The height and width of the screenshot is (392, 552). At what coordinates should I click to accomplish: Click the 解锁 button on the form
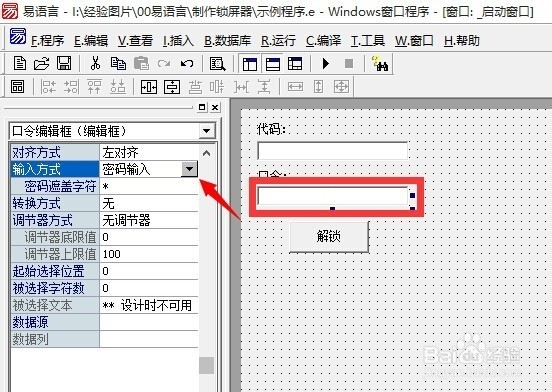[x=329, y=236]
